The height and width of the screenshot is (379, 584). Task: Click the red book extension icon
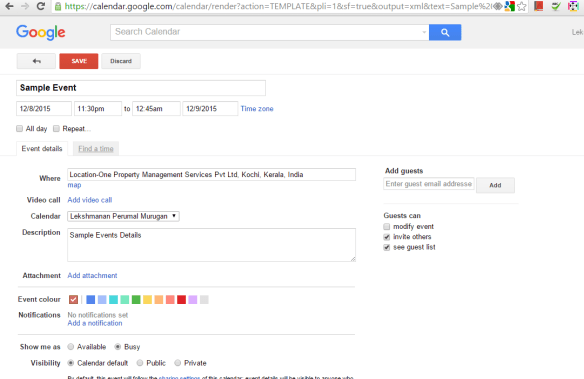[538, 6]
